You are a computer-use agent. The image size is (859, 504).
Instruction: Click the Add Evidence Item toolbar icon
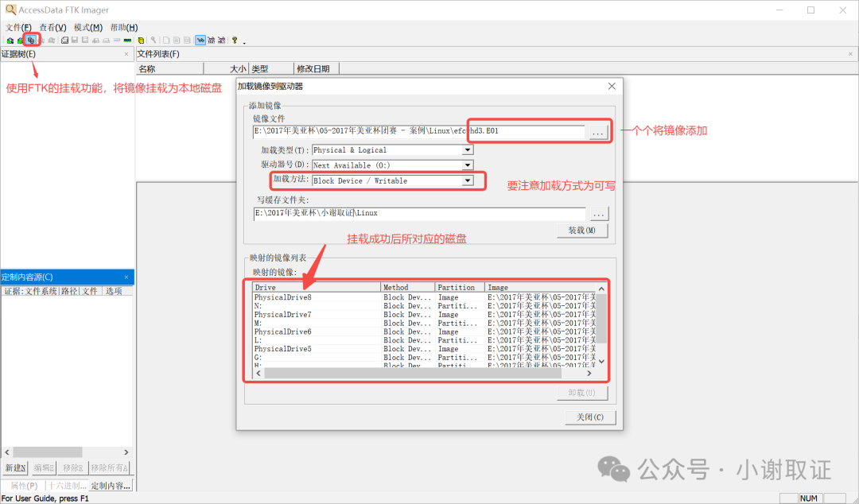[10, 41]
